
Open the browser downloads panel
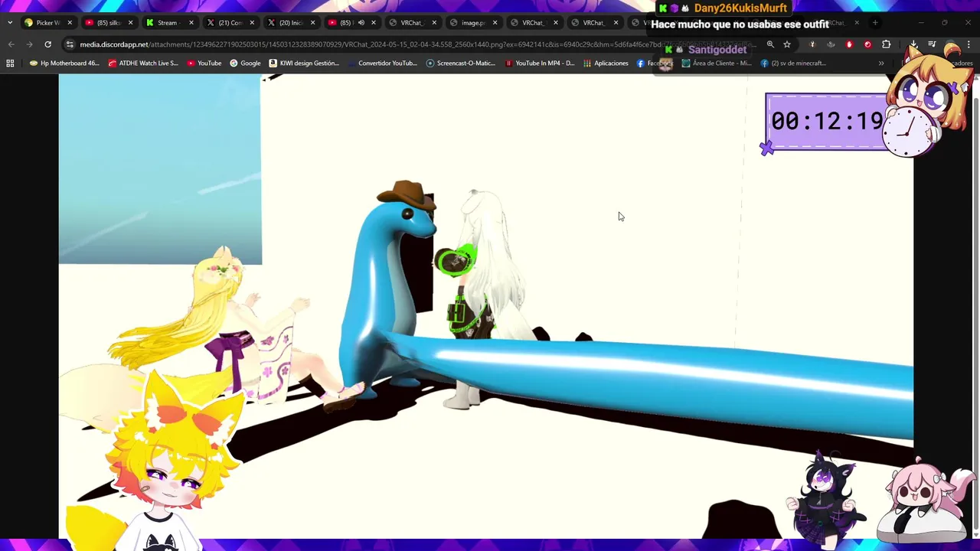[x=913, y=44]
